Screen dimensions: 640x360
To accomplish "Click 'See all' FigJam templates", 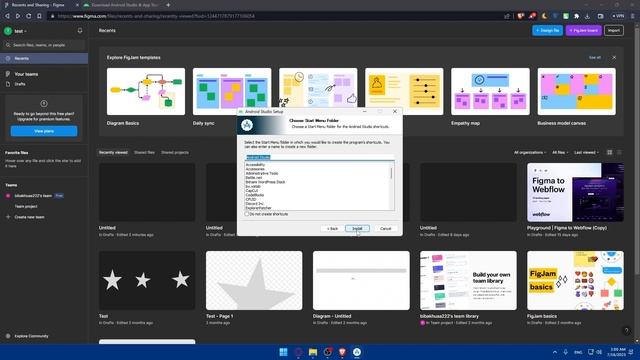I will pyautogui.click(x=595, y=58).
